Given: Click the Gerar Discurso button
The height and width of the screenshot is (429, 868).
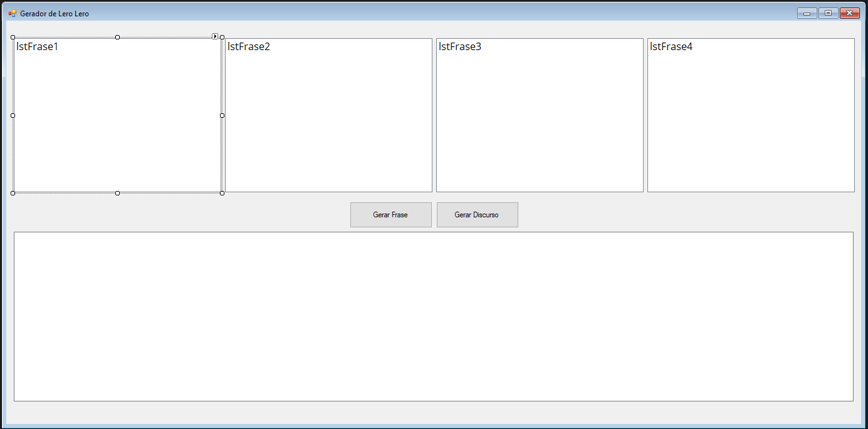Looking at the screenshot, I should (477, 215).
